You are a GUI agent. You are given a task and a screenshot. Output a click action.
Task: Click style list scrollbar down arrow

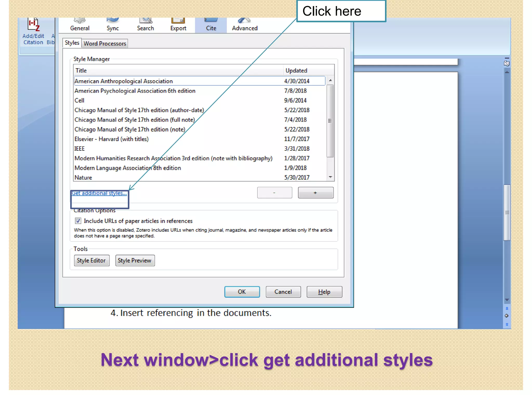click(x=330, y=177)
